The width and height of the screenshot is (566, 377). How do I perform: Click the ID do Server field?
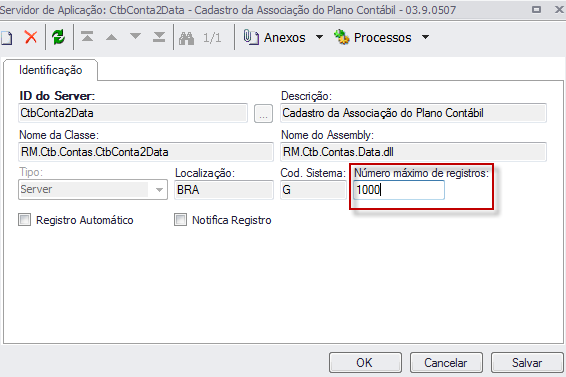(133, 113)
